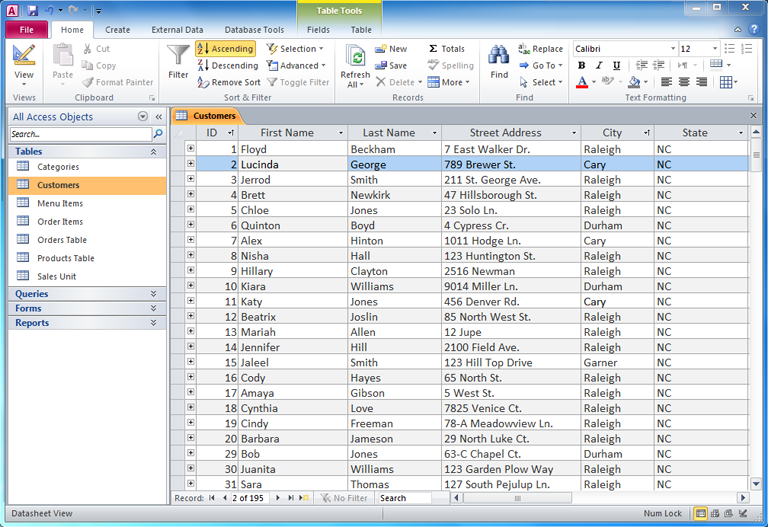Switch to the External Data ribbon tab

pyautogui.click(x=177, y=30)
